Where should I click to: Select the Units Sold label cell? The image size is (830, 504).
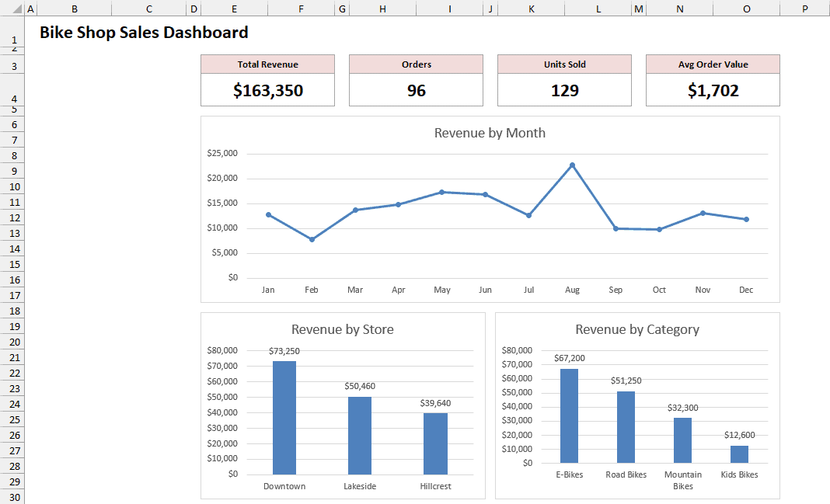point(564,64)
